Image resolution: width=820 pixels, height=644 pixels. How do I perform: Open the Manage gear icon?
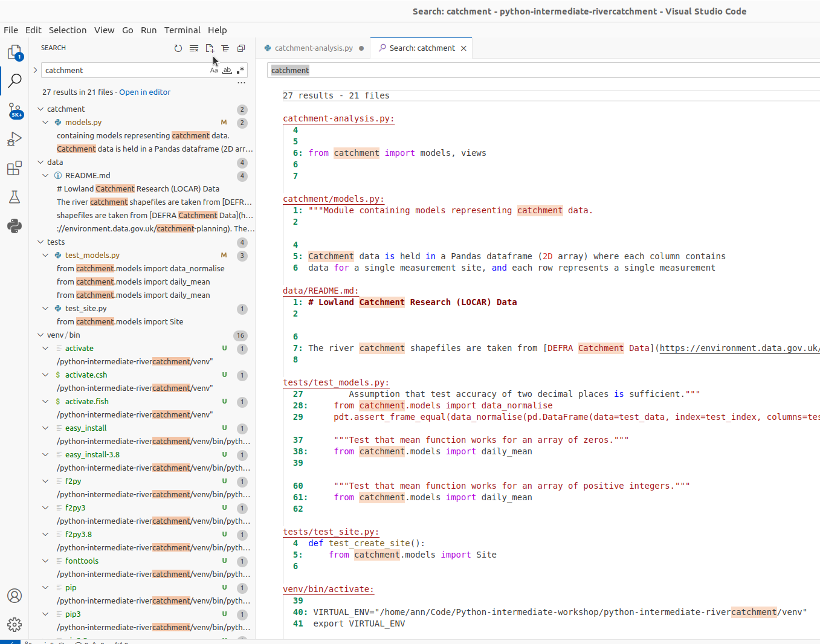pos(15,625)
